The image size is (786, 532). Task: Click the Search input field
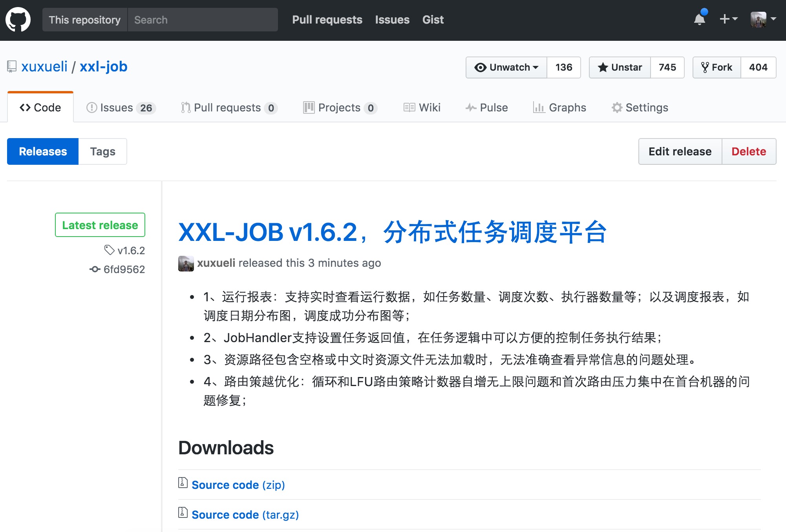[203, 20]
